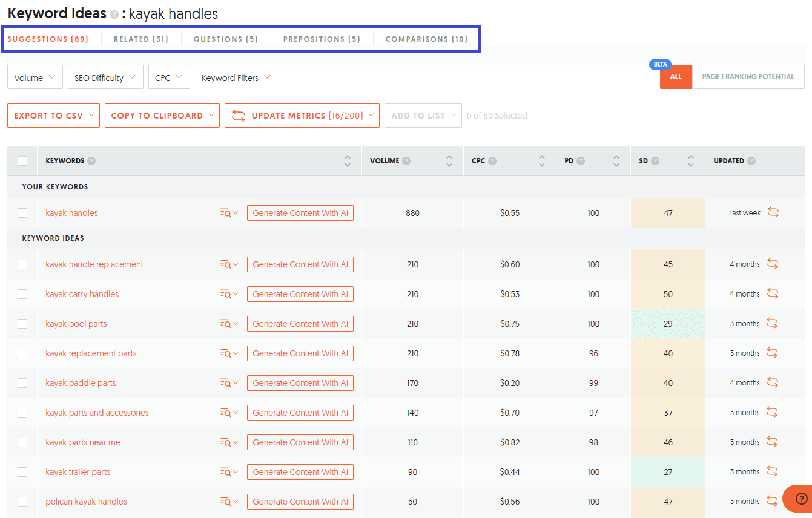Show Keywords column help tooltip

coord(91,161)
